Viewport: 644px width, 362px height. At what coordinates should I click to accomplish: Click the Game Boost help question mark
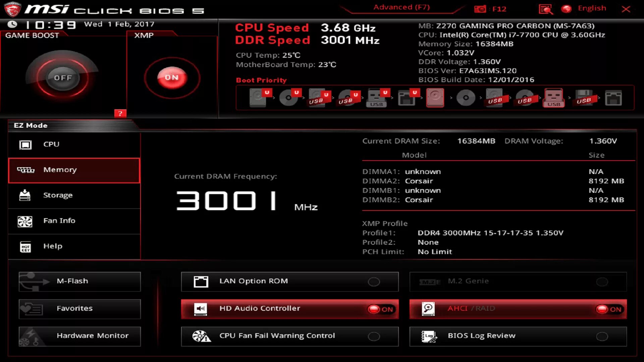120,113
